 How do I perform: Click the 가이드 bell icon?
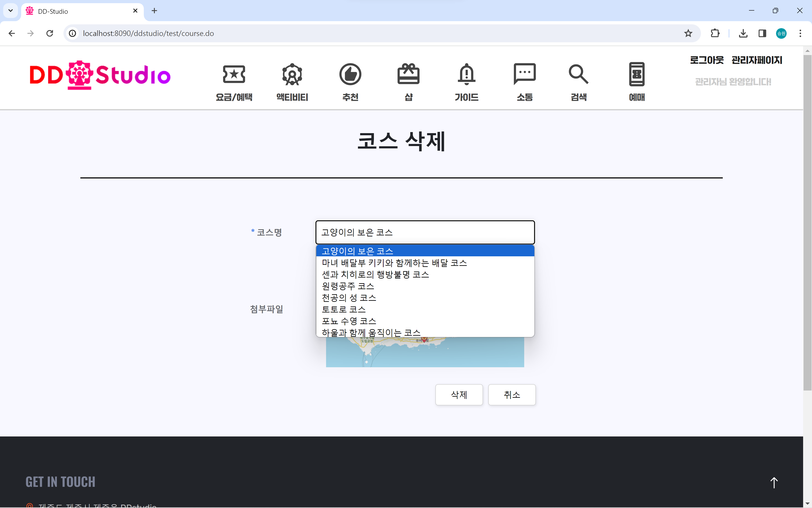[466, 74]
